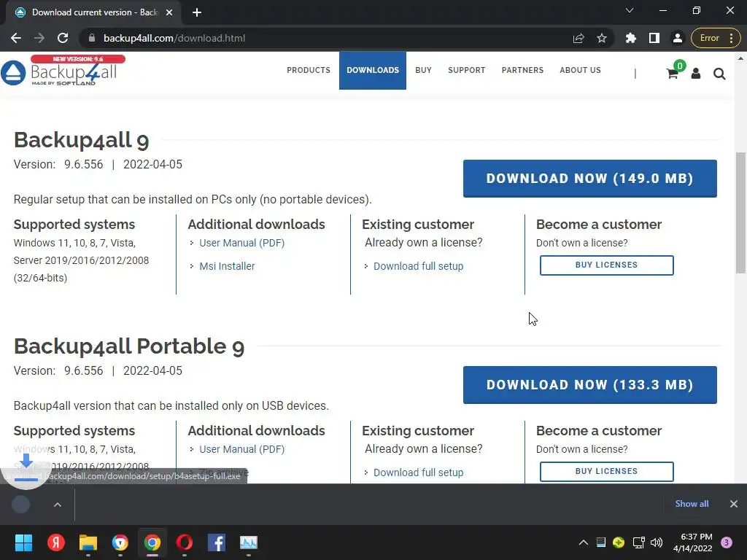Open the ABOUT US menu item
This screenshot has width=747, height=560.
[580, 70]
